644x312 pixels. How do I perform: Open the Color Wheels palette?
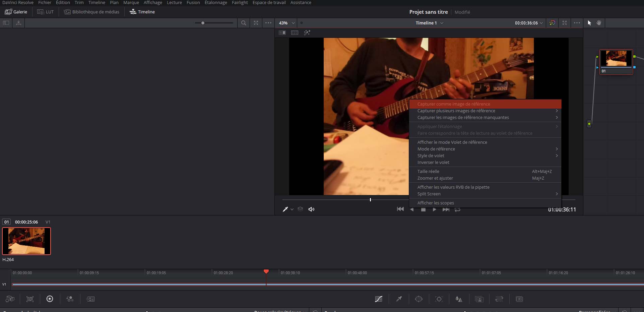click(50, 299)
